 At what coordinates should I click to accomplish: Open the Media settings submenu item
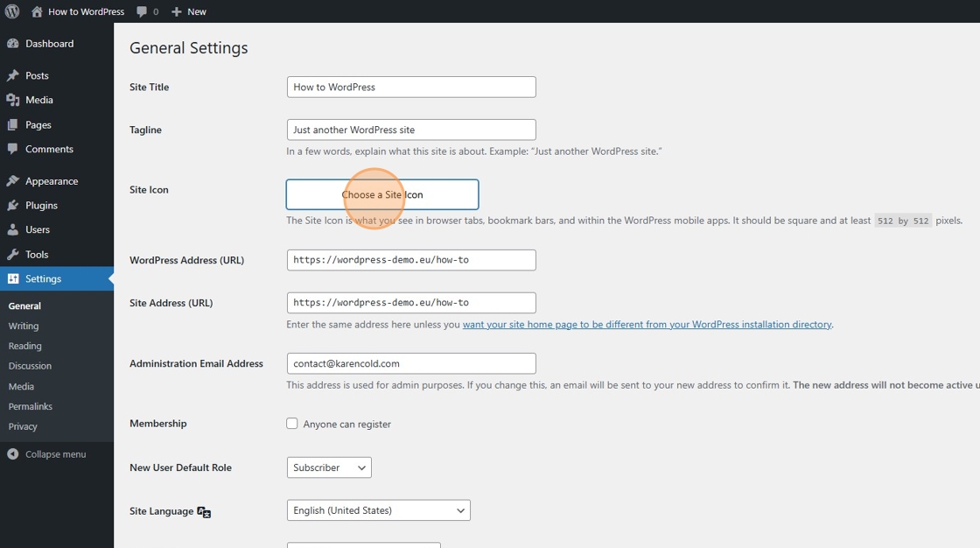point(21,387)
